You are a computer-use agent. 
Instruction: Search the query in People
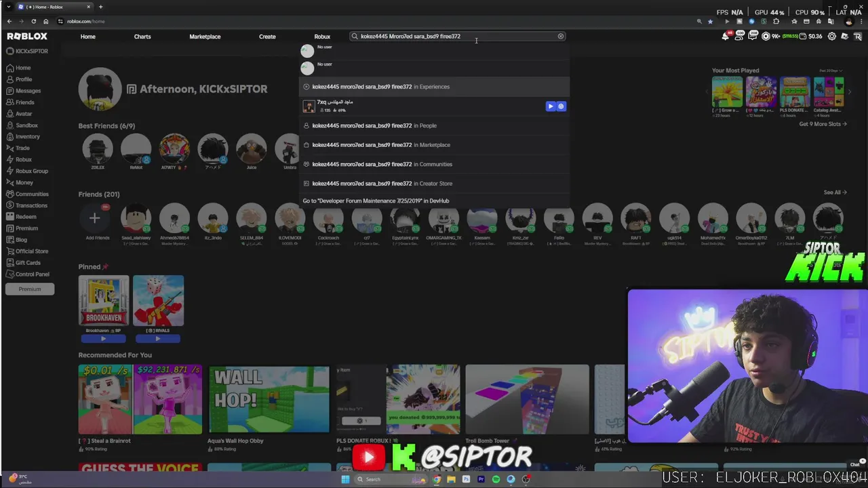(434, 125)
